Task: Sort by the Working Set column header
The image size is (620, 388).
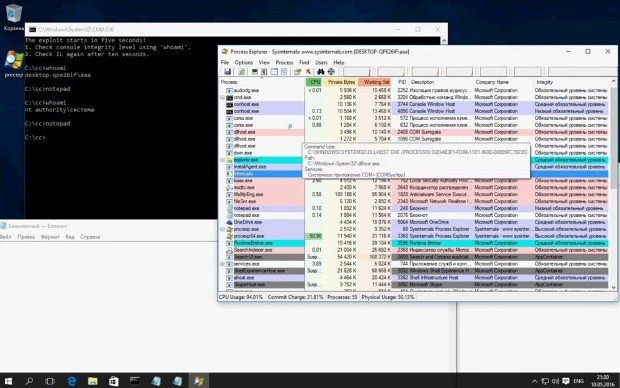Action: (375, 82)
